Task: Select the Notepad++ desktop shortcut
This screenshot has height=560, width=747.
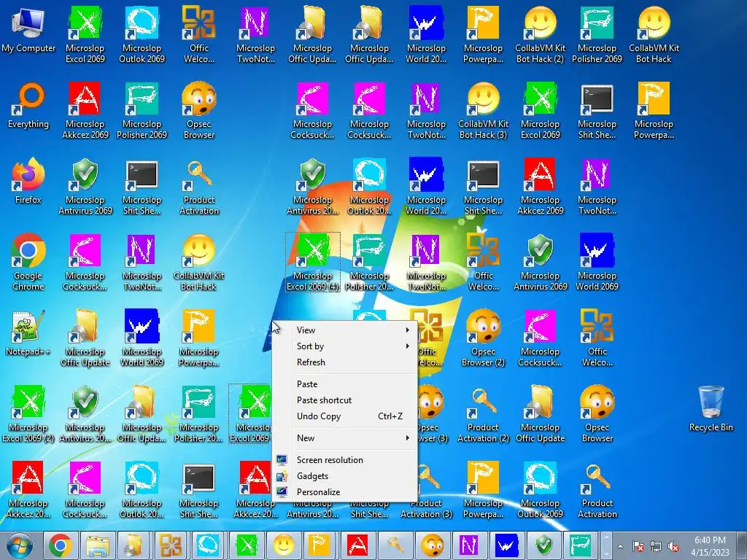Action: (28, 333)
